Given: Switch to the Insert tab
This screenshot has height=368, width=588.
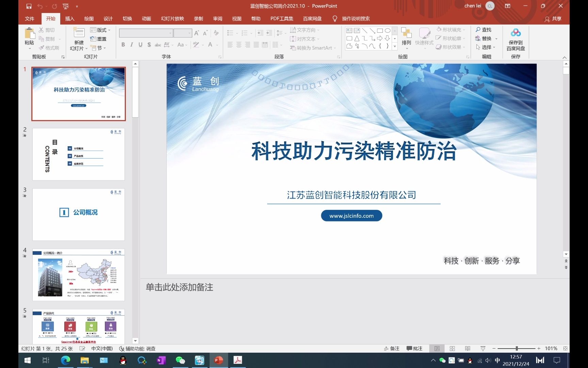Looking at the screenshot, I should [70, 18].
